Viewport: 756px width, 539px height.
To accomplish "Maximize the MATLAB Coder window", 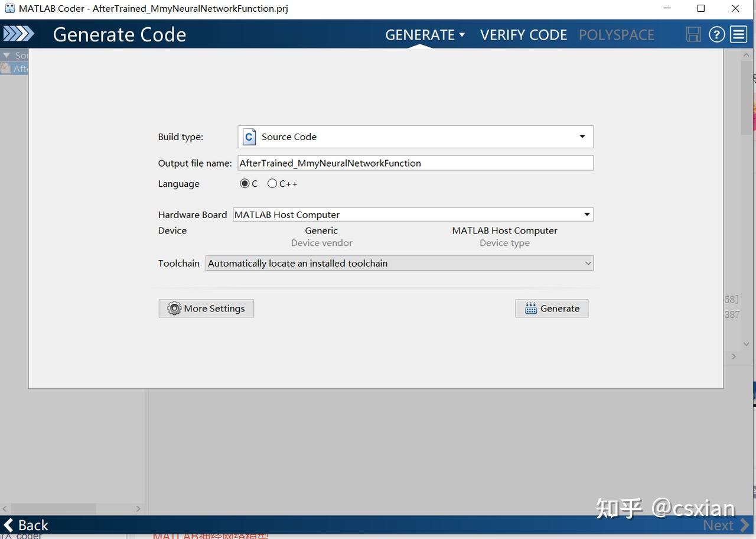I will click(x=701, y=8).
